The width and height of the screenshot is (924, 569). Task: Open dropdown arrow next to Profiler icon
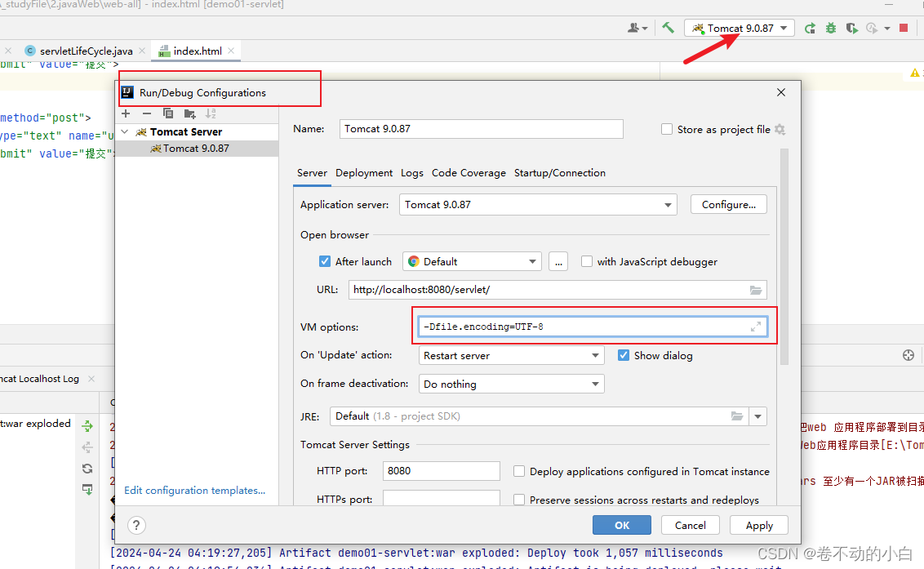point(886,29)
